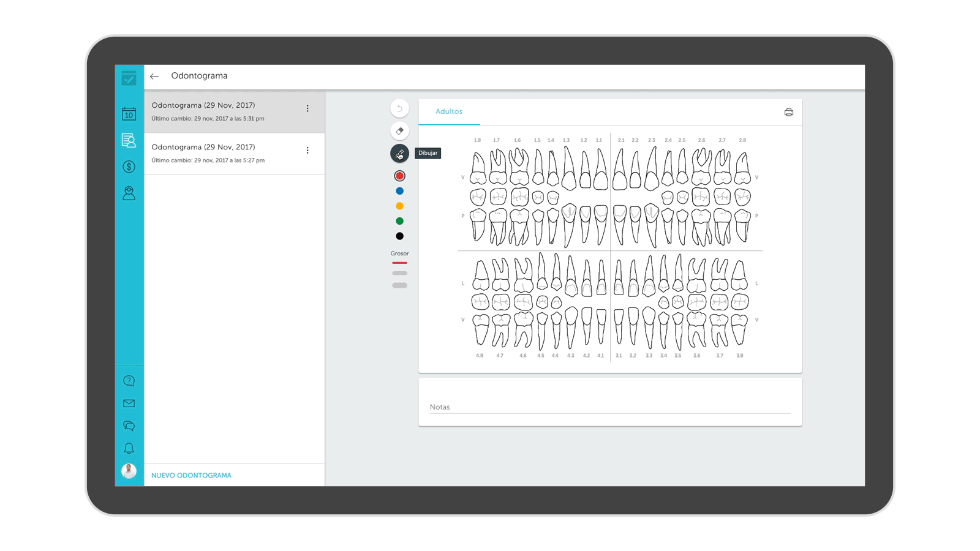Viewport: 980px width, 551px height.
Task: Open the help question mark icon
Action: (129, 381)
